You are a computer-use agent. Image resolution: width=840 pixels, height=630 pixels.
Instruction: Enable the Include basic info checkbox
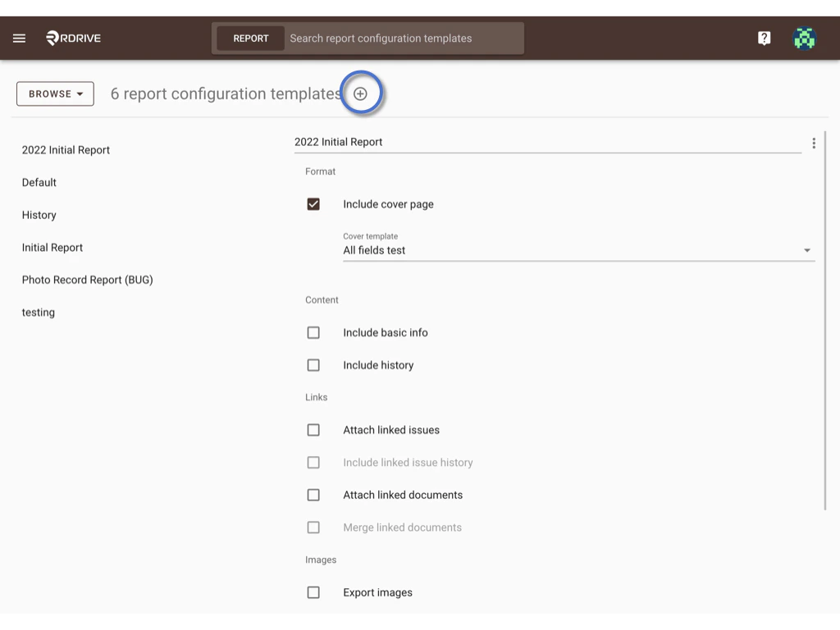tap(313, 332)
